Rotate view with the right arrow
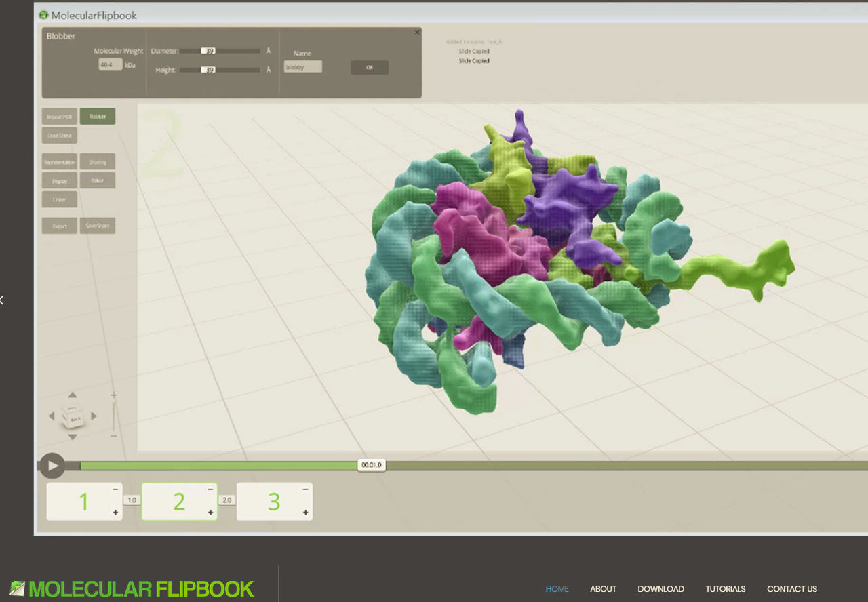The height and width of the screenshot is (602, 868). click(94, 416)
